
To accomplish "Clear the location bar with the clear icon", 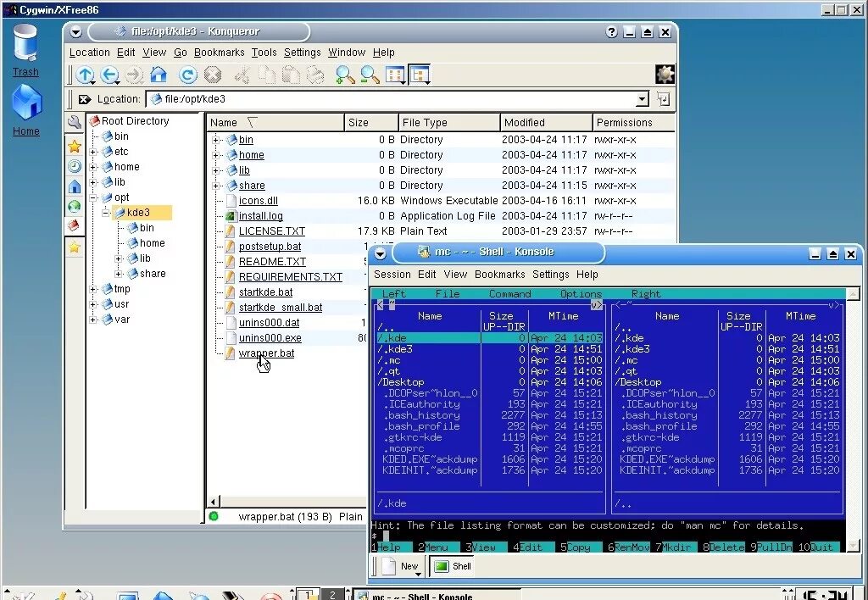I will tap(85, 99).
